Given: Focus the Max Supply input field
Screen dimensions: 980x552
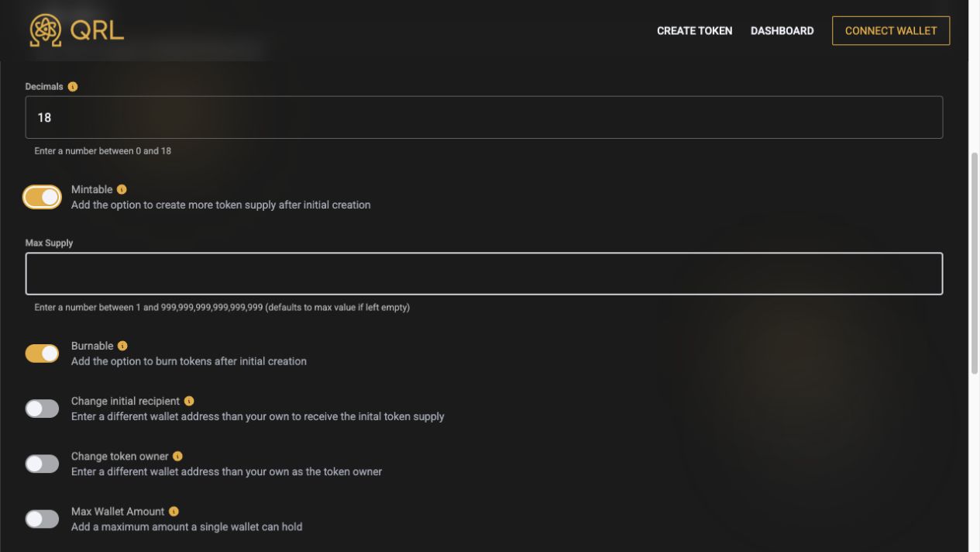Looking at the screenshot, I should [x=484, y=274].
